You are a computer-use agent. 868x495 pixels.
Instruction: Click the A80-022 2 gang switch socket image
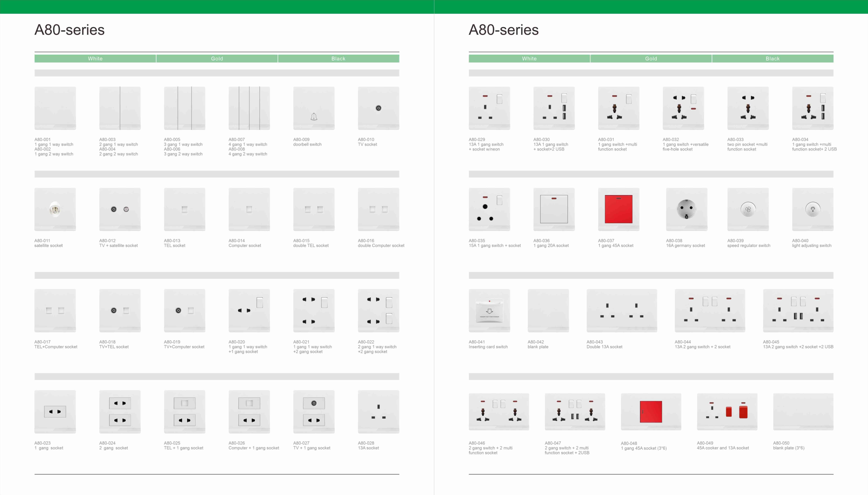coord(379,311)
